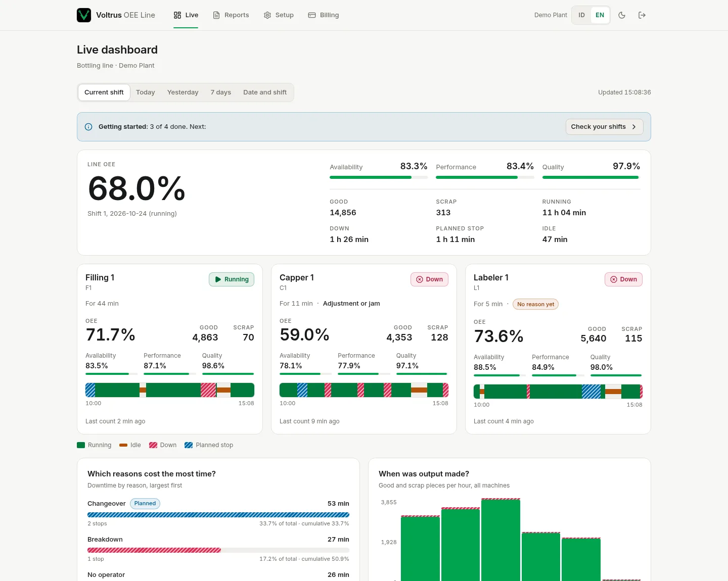
Task: Toggle dark mode moon icon
Action: [622, 15]
